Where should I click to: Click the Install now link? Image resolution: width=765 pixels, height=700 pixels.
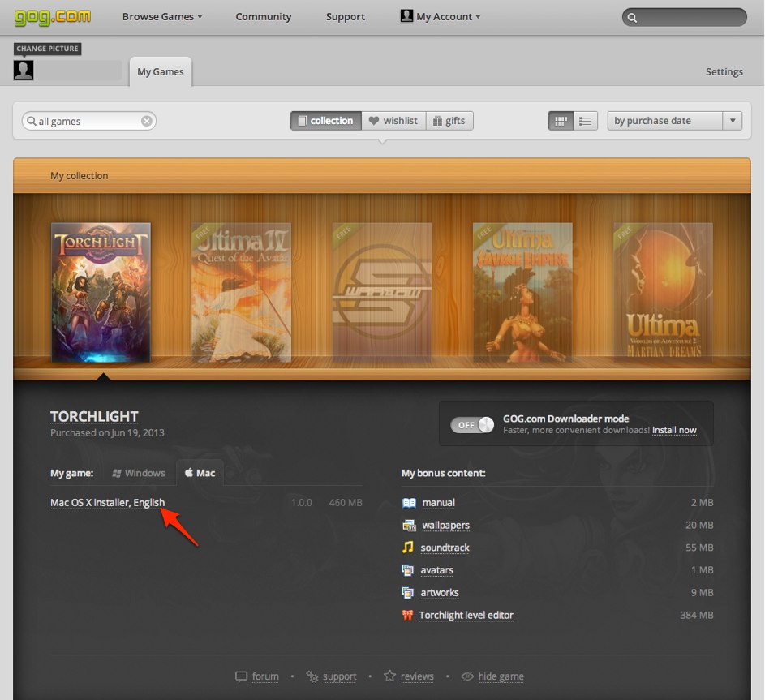coord(674,430)
